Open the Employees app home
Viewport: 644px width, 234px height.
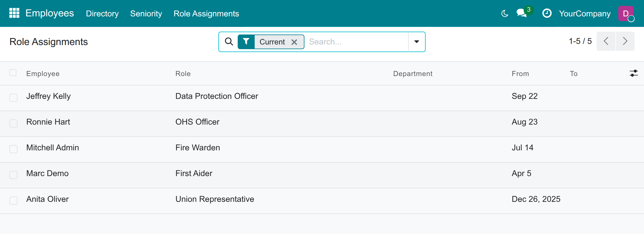[49, 13]
